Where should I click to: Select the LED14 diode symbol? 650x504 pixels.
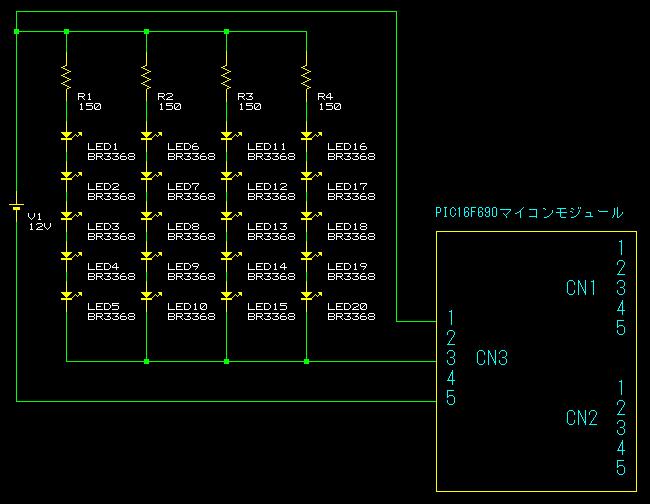(x=230, y=256)
